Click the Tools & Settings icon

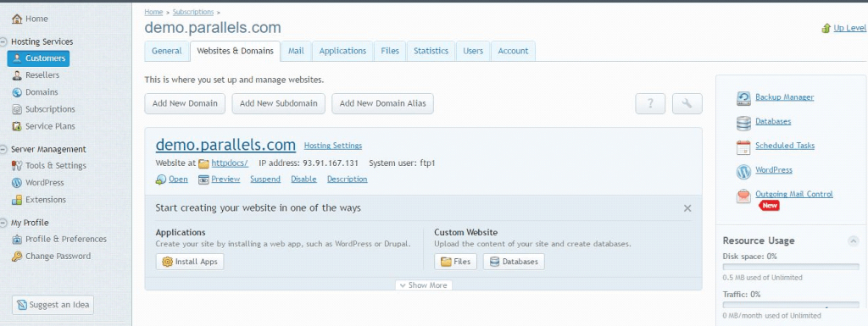click(17, 166)
